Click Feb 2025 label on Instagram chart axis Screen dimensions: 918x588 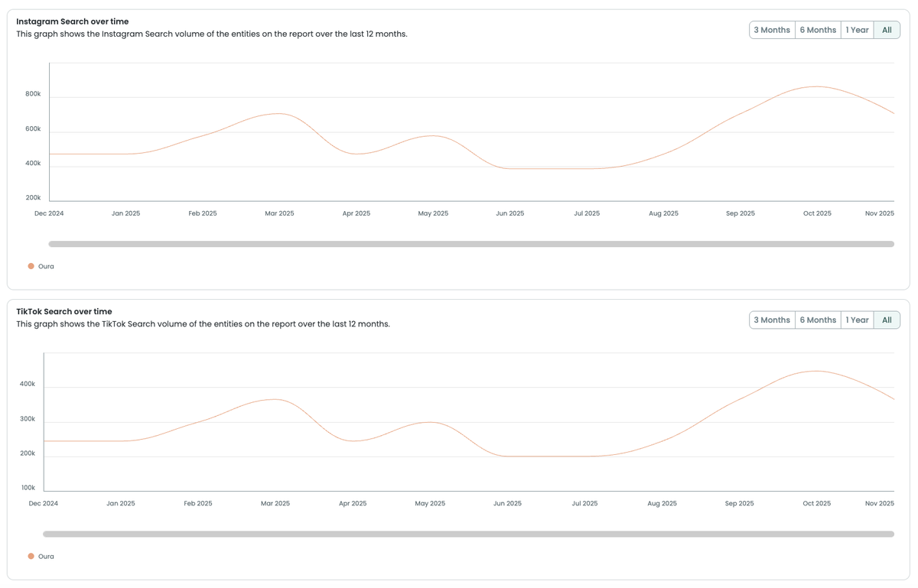tap(203, 213)
